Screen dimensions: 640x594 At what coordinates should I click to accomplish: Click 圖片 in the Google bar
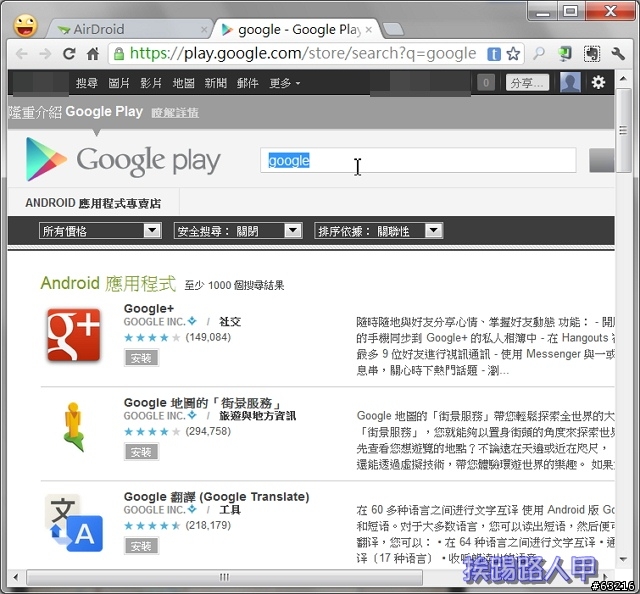click(x=119, y=83)
